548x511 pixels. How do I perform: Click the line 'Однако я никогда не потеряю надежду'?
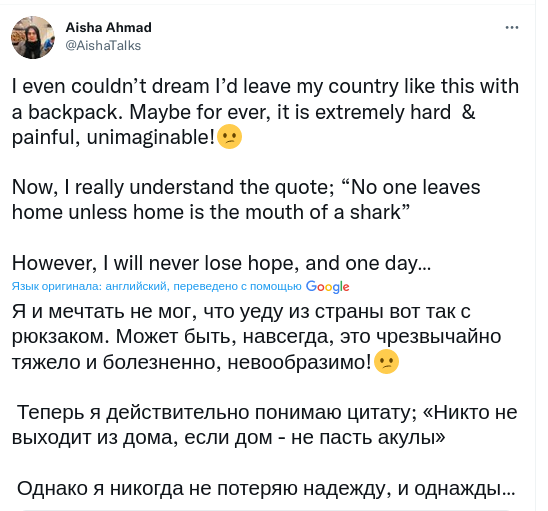[266, 488]
